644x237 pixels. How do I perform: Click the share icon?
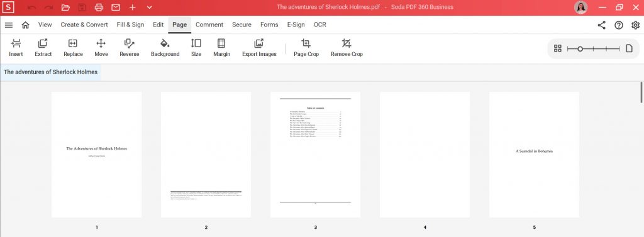(x=601, y=25)
